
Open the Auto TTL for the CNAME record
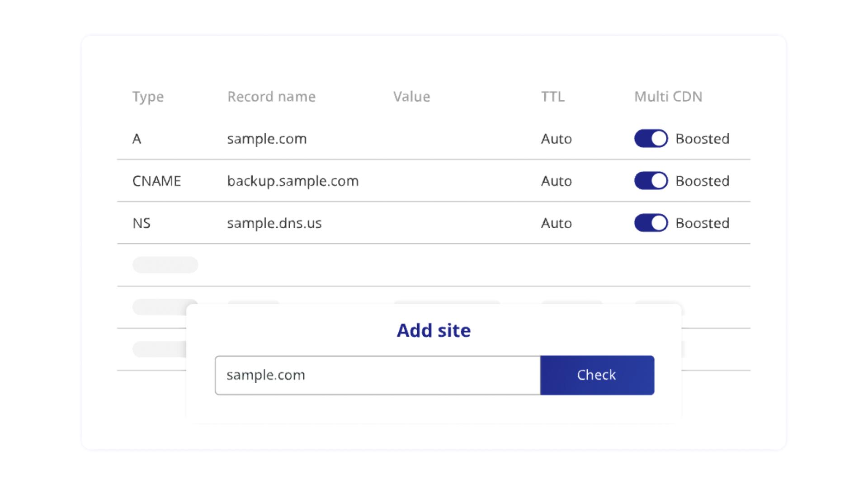click(x=556, y=181)
